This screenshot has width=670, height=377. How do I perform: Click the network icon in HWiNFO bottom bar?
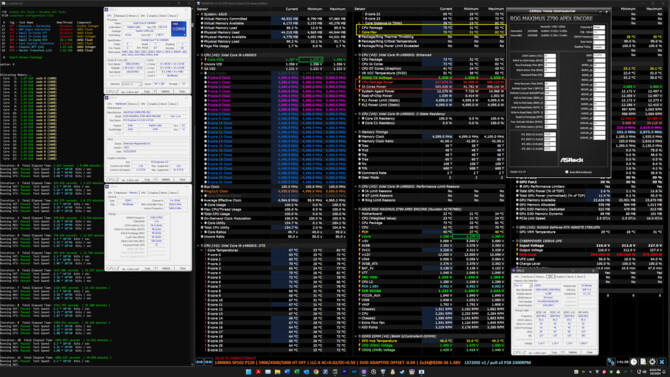coord(611,362)
